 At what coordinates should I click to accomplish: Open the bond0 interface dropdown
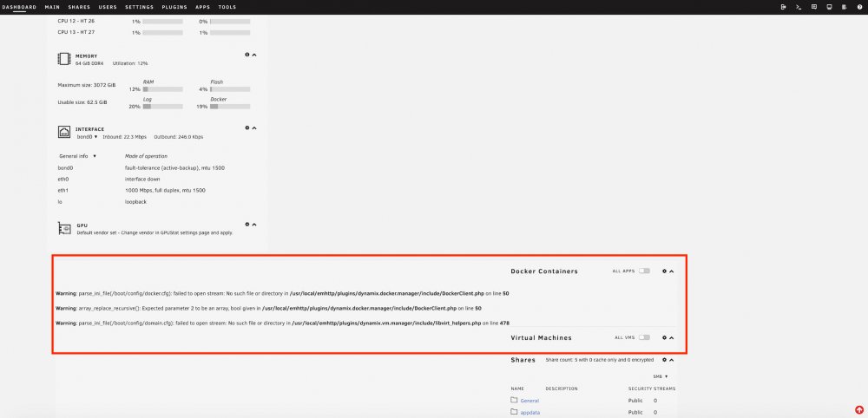pos(87,136)
